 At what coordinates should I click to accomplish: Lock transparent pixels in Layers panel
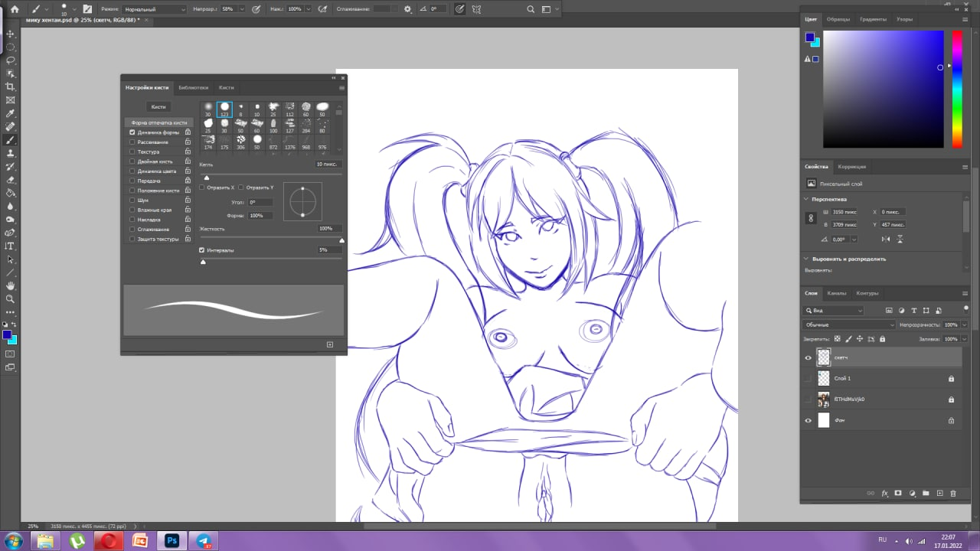coord(837,338)
